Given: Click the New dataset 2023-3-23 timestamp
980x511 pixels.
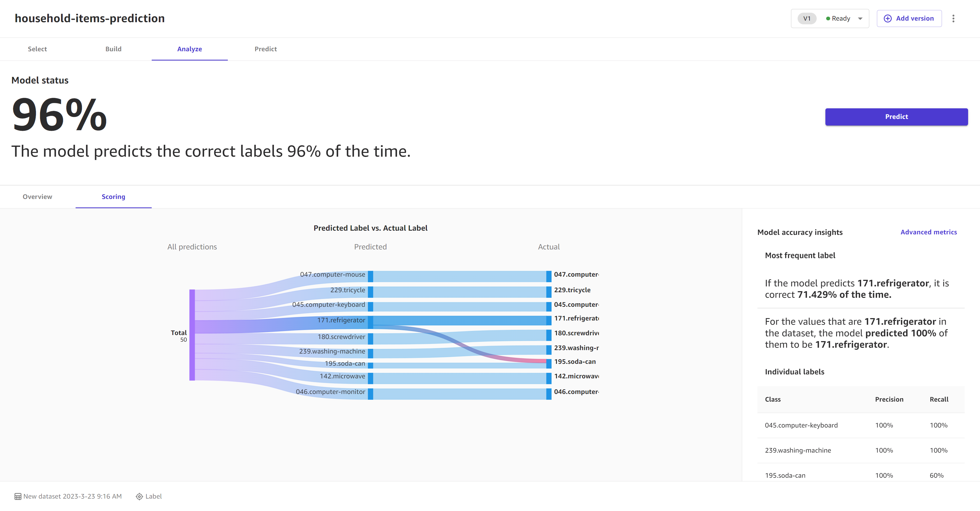Looking at the screenshot, I should click(72, 496).
